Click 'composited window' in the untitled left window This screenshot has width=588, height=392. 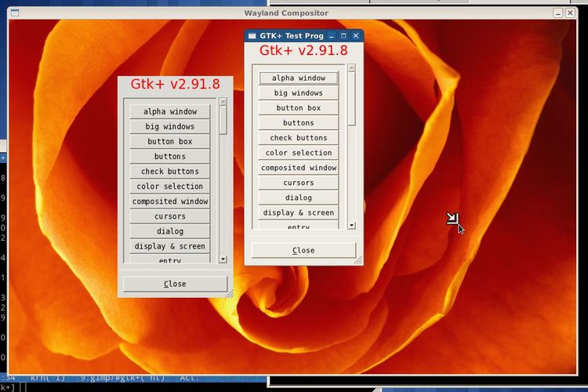point(170,201)
